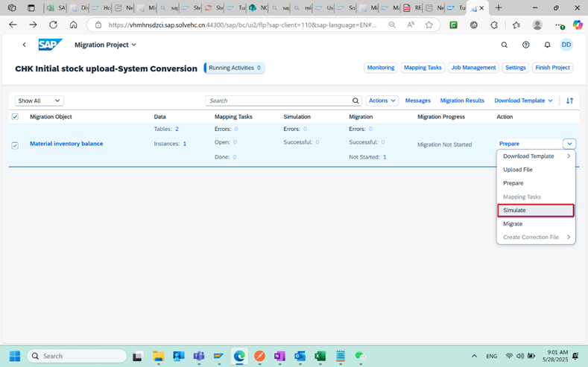Expand the Actions dropdown button
588x367 pixels.
click(382, 100)
